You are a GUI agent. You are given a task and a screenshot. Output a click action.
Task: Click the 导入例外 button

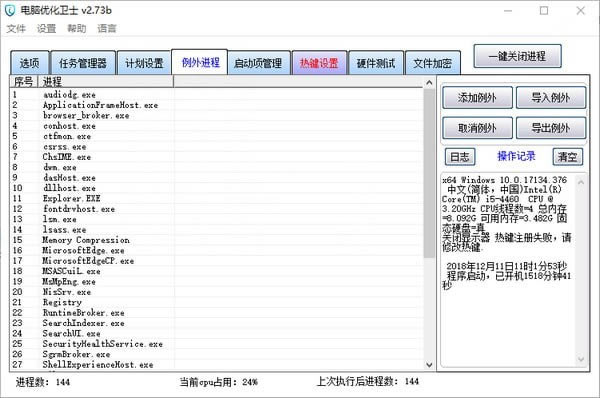point(551,98)
